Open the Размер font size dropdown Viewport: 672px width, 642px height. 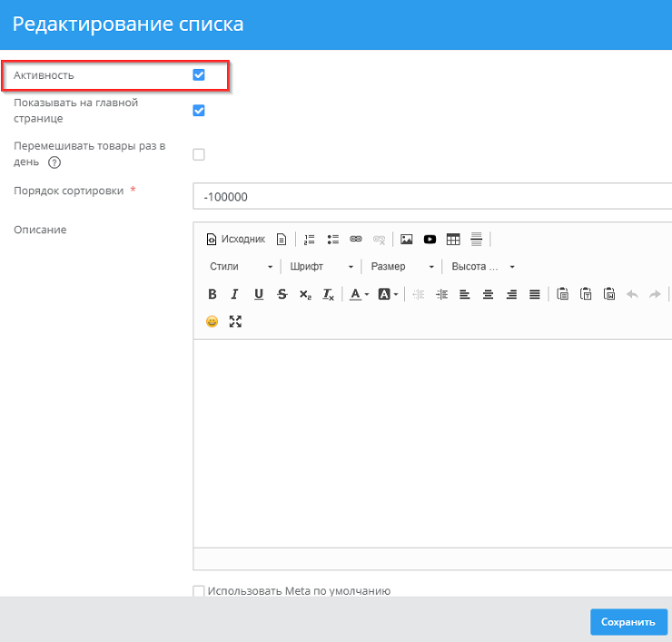pyautogui.click(x=401, y=267)
